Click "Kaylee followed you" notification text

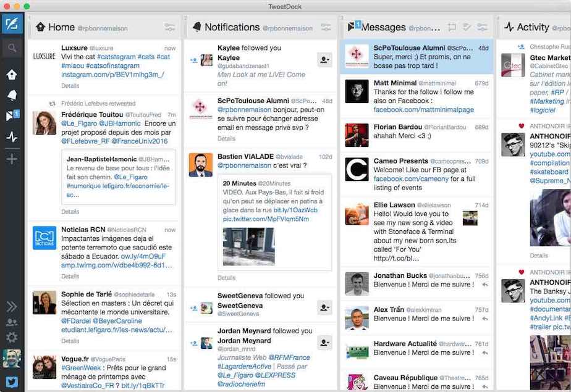point(249,48)
